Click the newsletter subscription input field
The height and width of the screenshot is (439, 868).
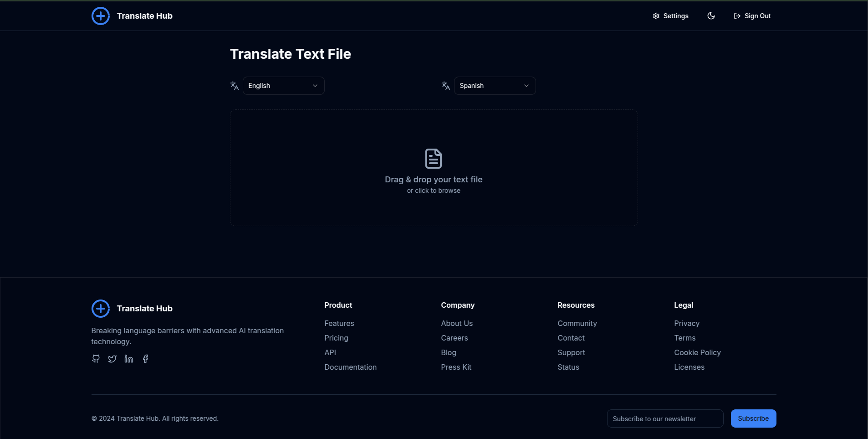[664, 418]
